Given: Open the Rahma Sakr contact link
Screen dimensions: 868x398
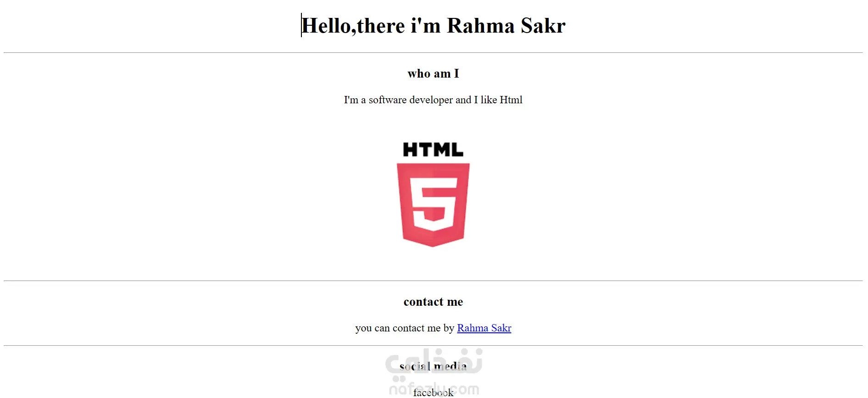Looking at the screenshot, I should 484,328.
